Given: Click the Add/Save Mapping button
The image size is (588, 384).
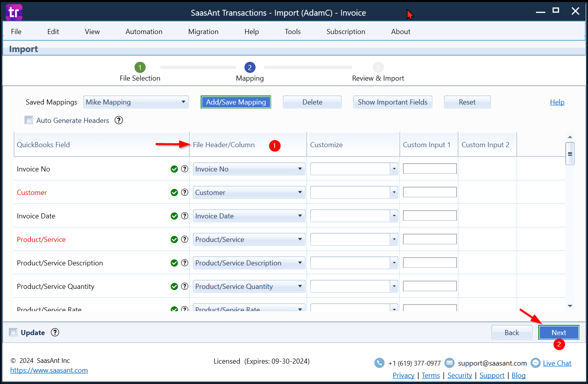Looking at the screenshot, I should coord(236,102).
